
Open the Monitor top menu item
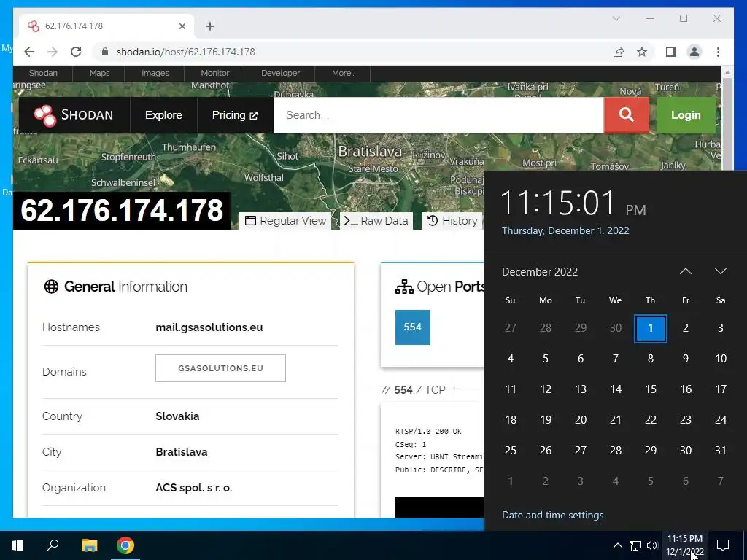(x=215, y=73)
